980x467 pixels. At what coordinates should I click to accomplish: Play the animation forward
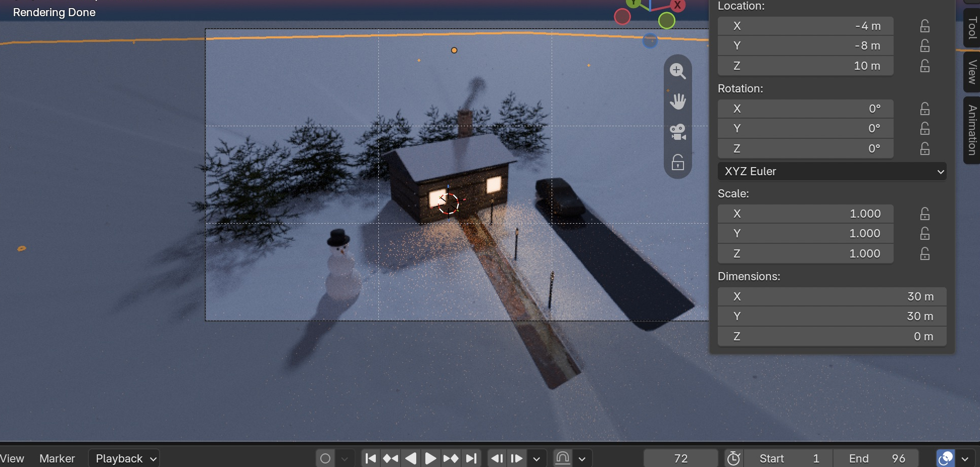click(x=430, y=458)
